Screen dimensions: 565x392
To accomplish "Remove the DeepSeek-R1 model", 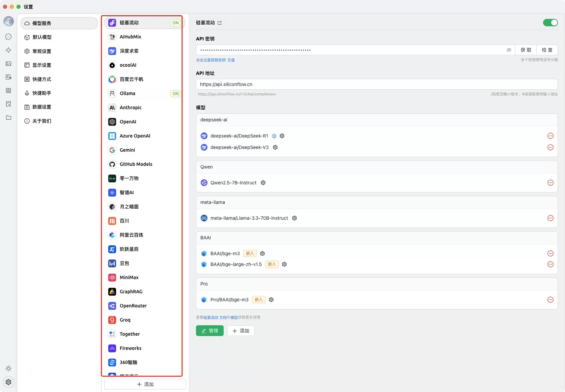I will click(x=550, y=136).
